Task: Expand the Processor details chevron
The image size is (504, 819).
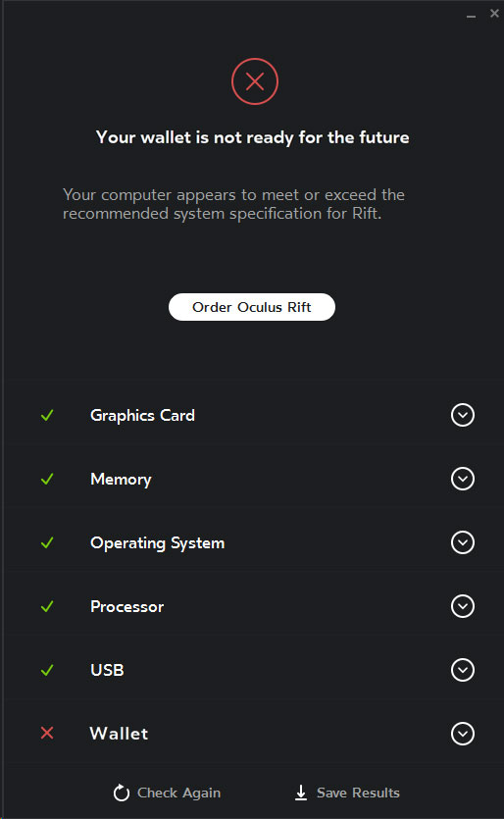Action: pyautogui.click(x=463, y=606)
